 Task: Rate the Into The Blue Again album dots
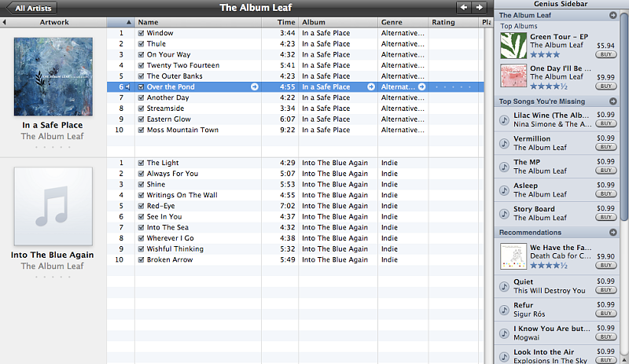[53, 277]
